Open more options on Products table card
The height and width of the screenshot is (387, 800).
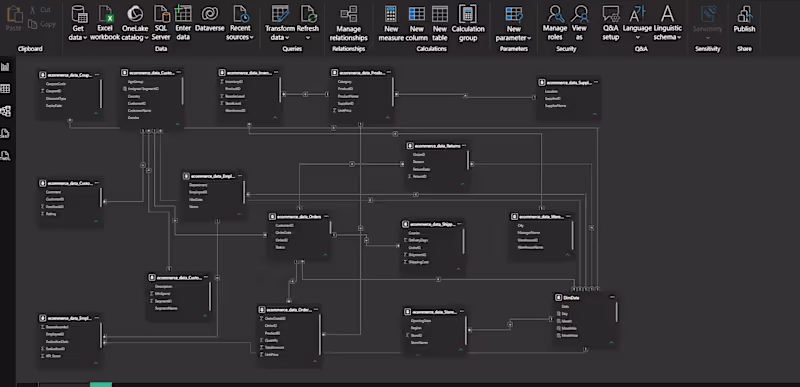388,73
